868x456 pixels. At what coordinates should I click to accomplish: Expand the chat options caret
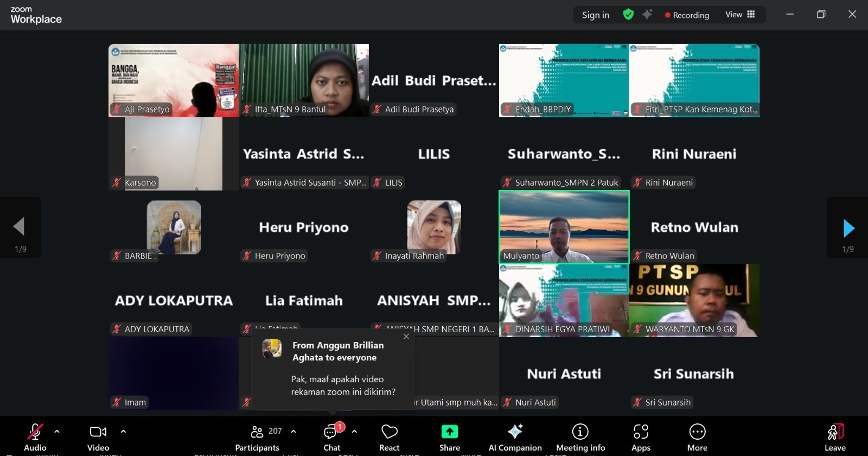354,432
